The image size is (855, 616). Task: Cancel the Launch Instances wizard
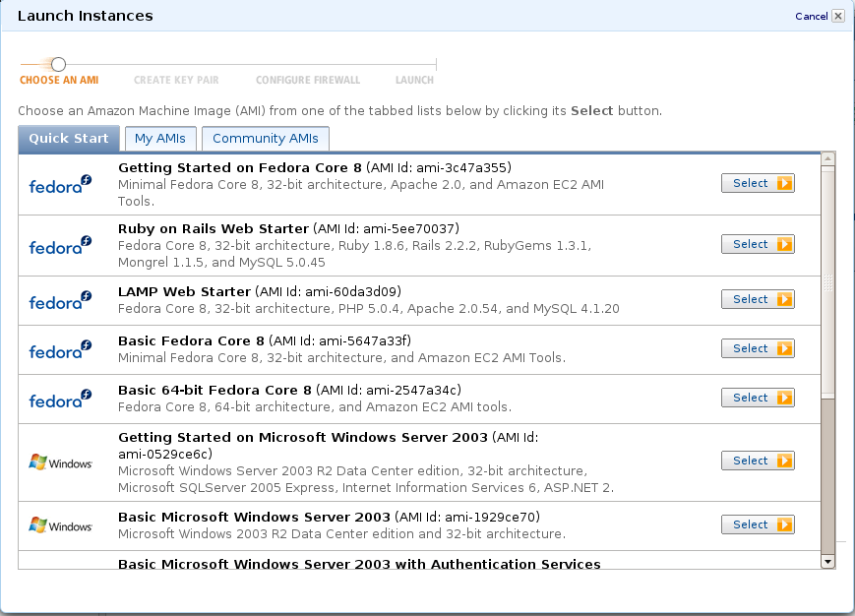812,17
